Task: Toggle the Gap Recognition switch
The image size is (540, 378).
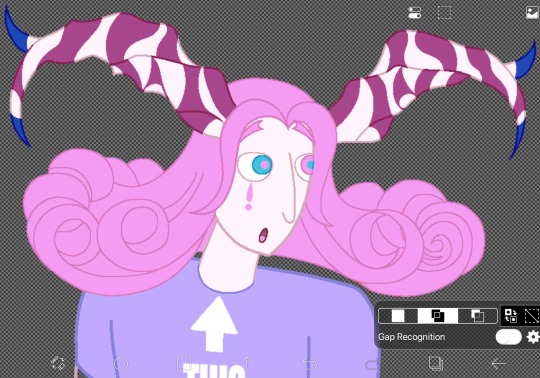Action: [x=509, y=337]
